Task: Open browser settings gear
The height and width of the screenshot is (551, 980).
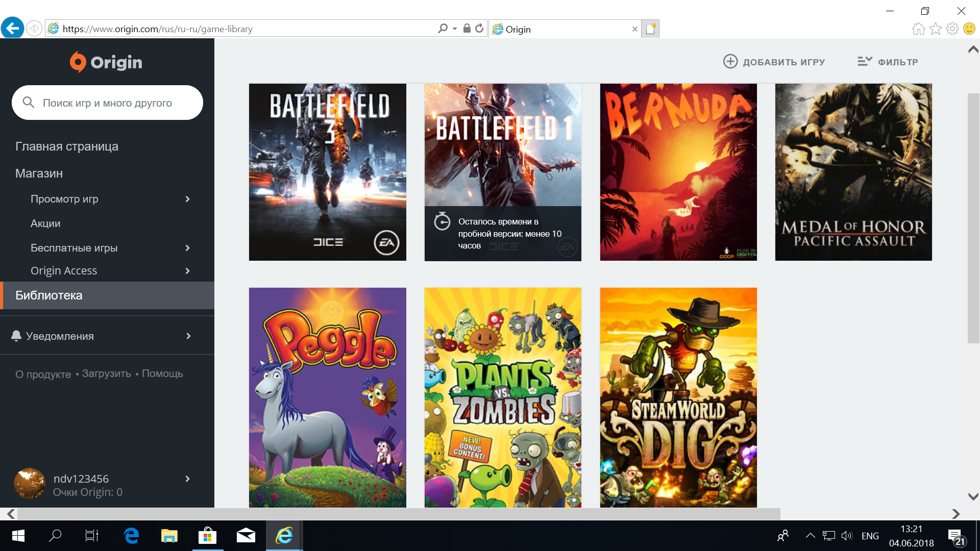Action: click(x=952, y=29)
